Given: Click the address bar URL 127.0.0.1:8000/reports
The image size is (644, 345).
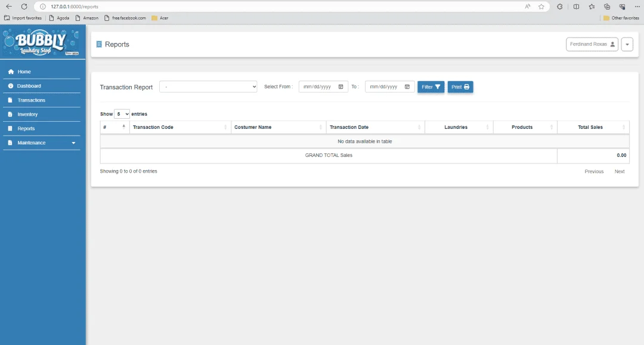Looking at the screenshot, I should point(75,7).
